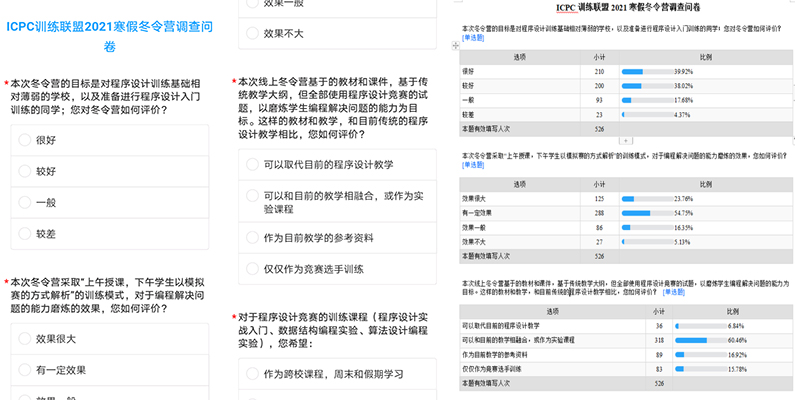Open [单选题] link under the first results question
Screen dimensions: 795x400
[473, 38]
